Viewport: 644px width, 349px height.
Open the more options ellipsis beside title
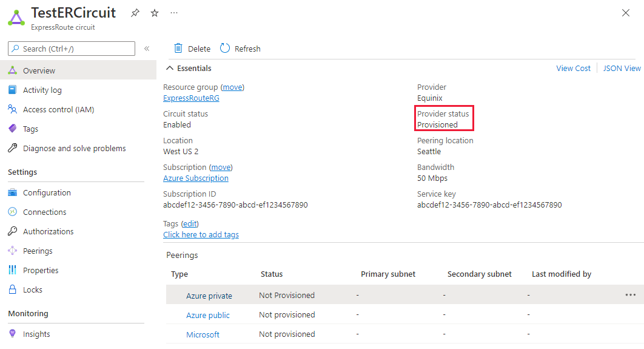coord(174,13)
